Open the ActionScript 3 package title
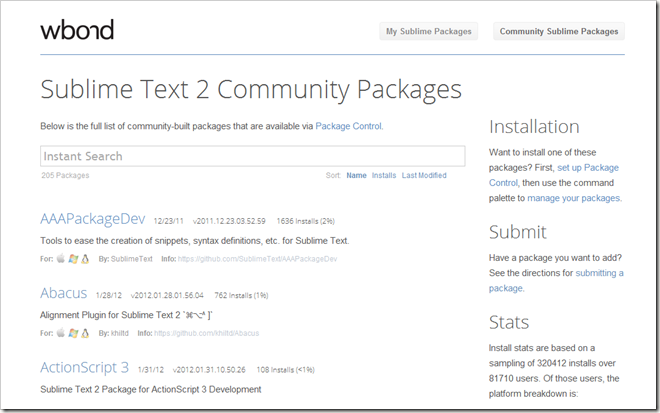660x413 pixels. (x=84, y=368)
